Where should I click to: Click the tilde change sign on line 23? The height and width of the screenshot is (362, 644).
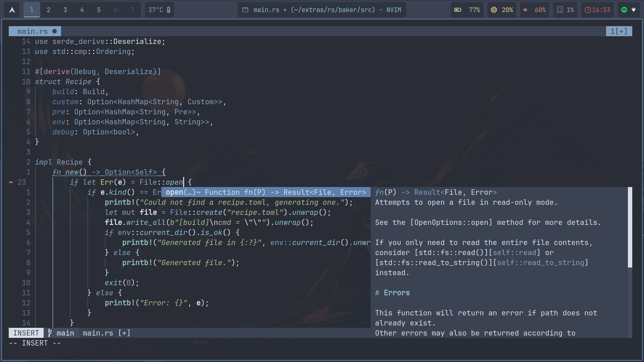[11, 182]
